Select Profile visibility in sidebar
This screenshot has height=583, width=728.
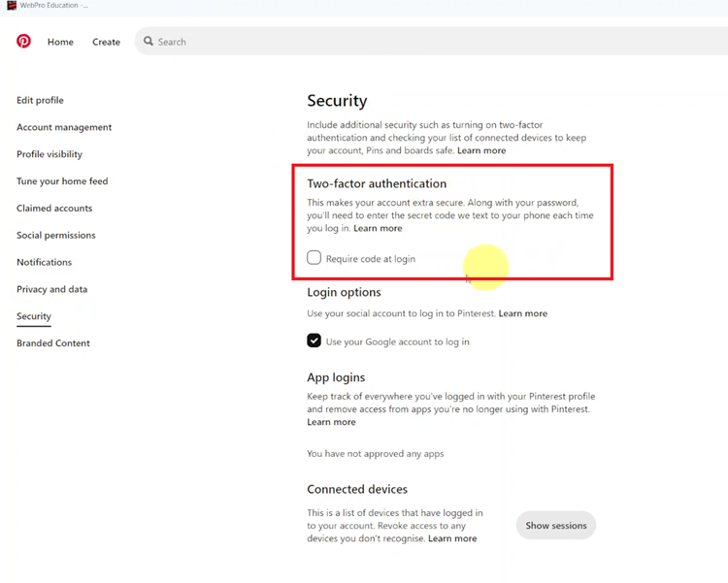50,154
